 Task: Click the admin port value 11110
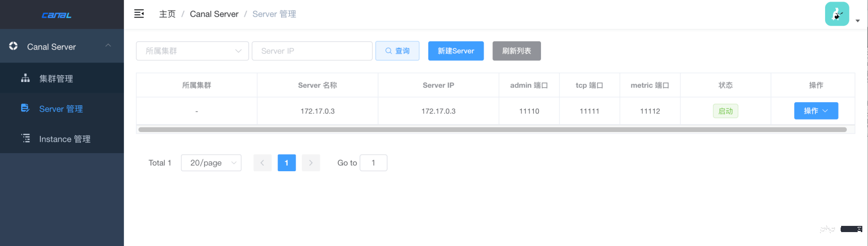click(x=529, y=111)
